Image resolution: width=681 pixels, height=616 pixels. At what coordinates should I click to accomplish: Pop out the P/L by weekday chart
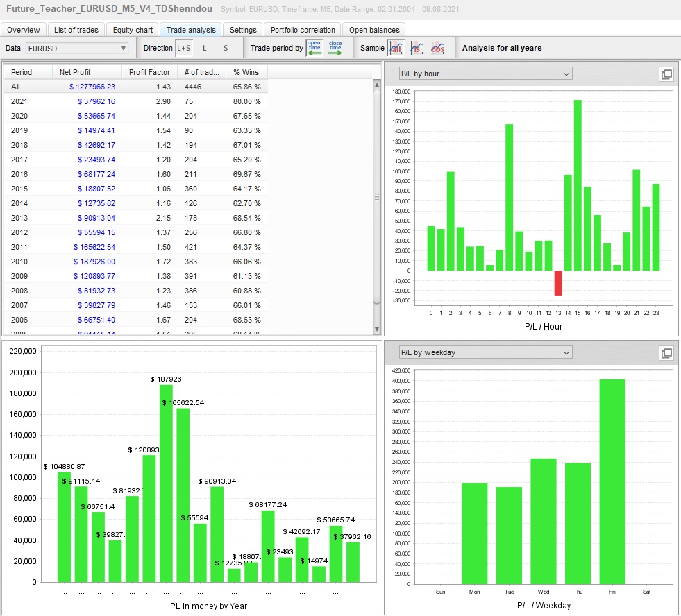pyautogui.click(x=666, y=353)
